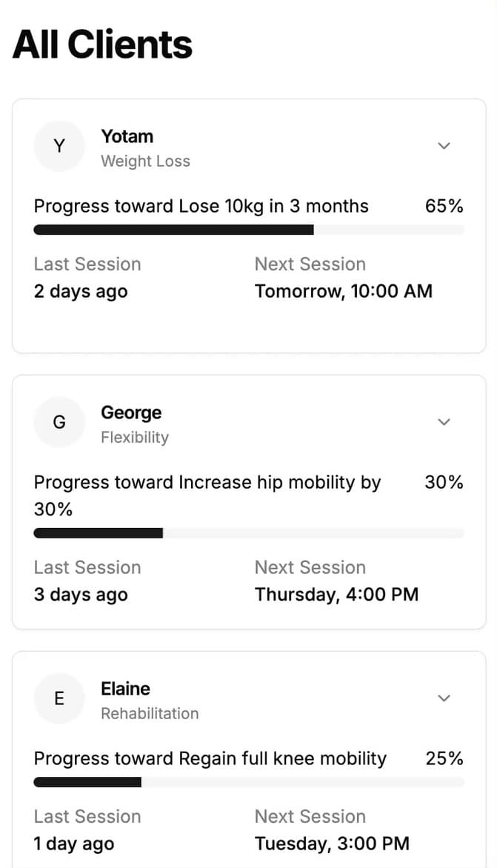Screen dimensions: 497x868
Task: Click Yotam's 65% progress value
Action: click(444, 206)
